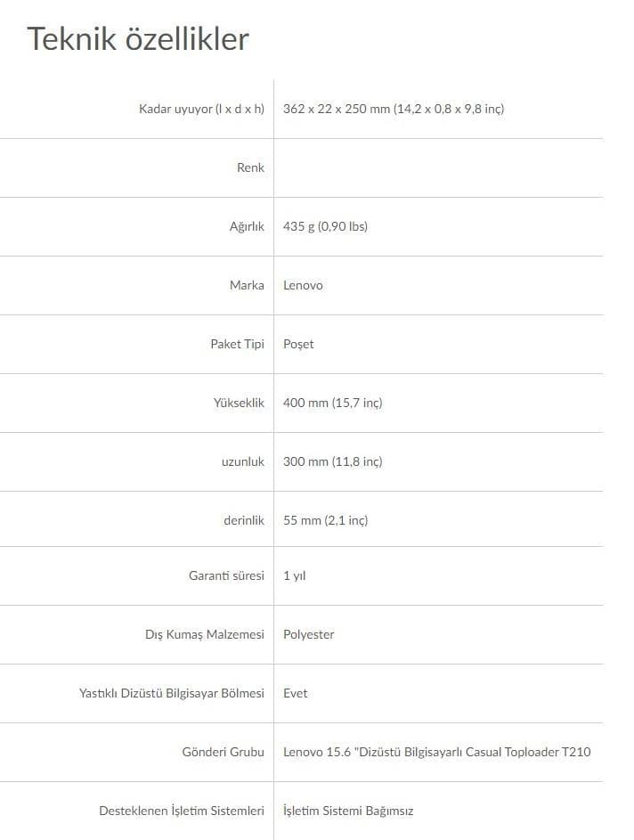634x840 pixels.
Task: Select the "1 yıl" warranty value
Action: 294,575
